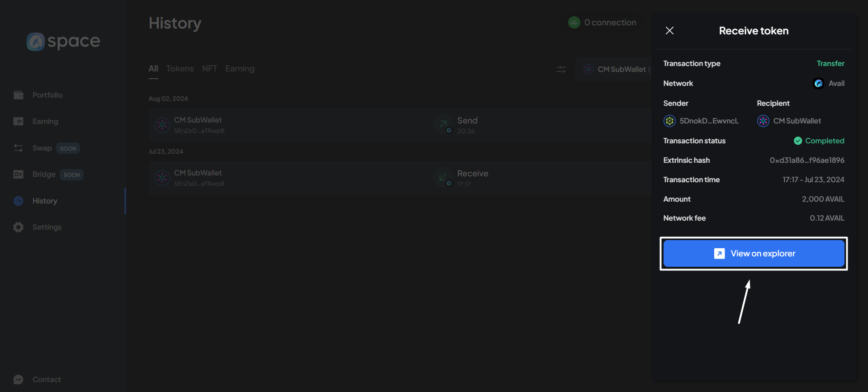The image size is (868, 392).
Task: Select the Earning tab in History
Action: 240,69
